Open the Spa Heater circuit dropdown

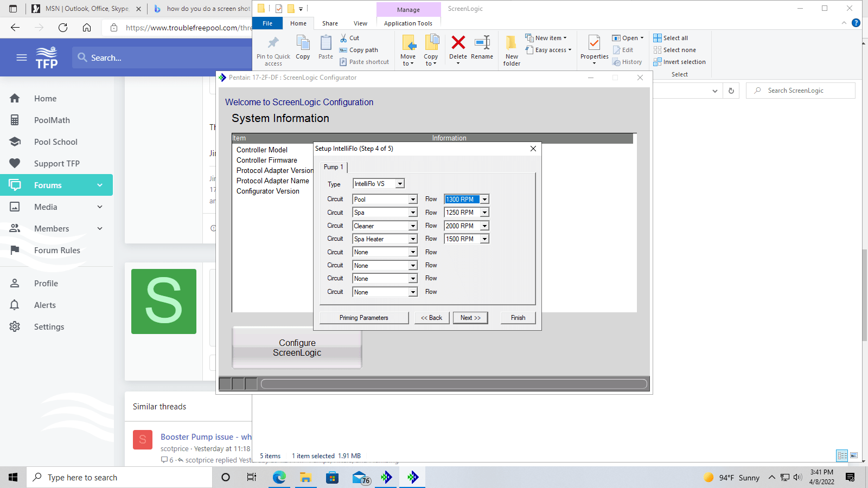413,239
